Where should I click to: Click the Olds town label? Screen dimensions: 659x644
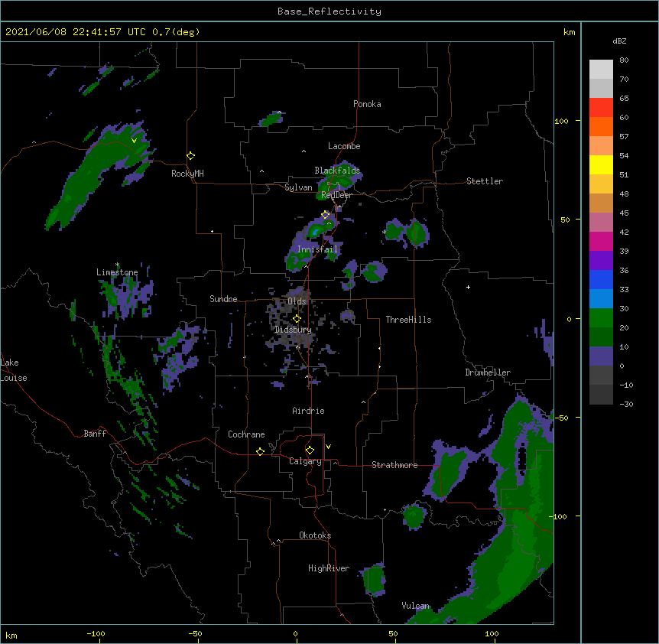point(297,301)
